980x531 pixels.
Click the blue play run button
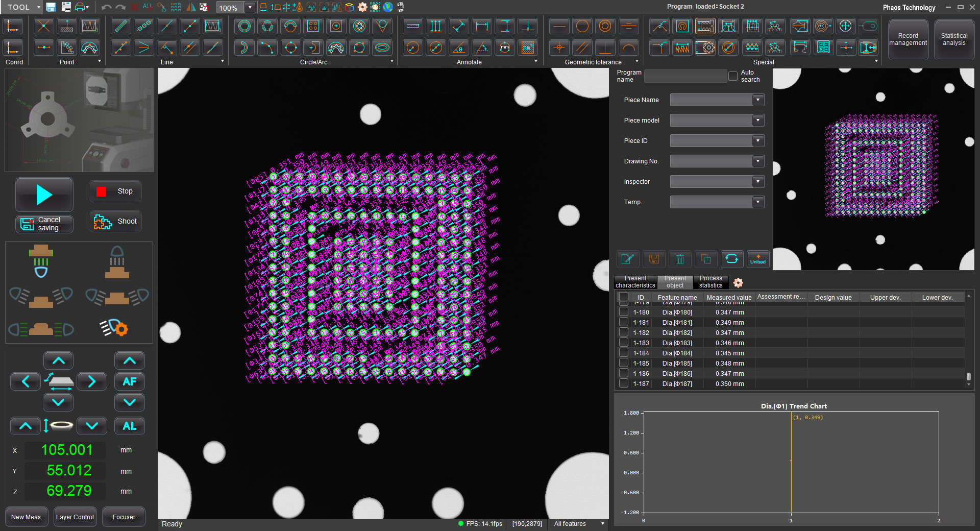point(44,195)
